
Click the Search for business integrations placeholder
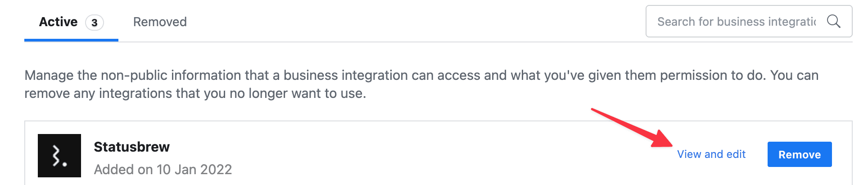click(x=736, y=22)
